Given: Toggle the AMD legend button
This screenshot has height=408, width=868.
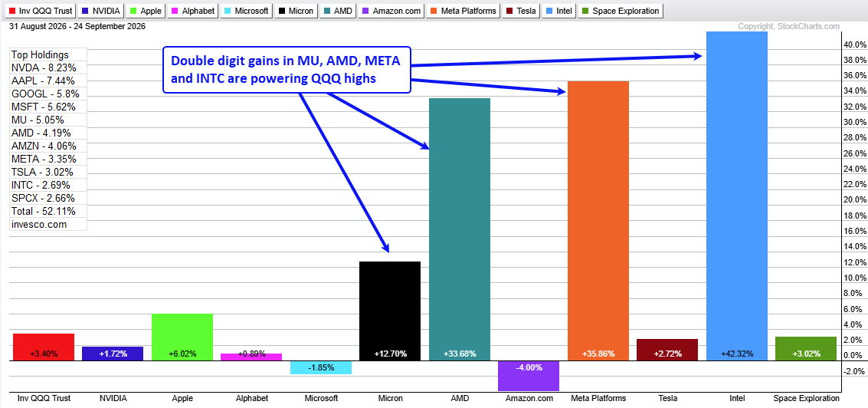Looking at the screenshot, I should click(338, 11).
